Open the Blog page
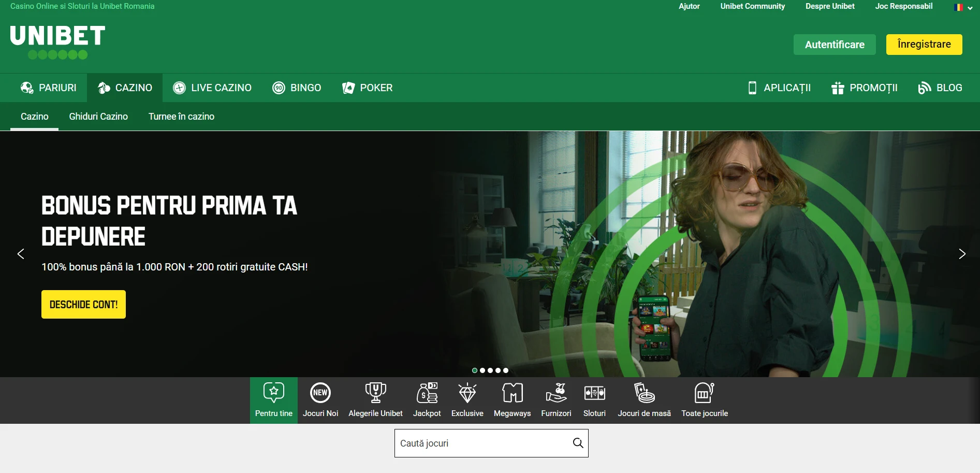The image size is (980, 473). (x=940, y=88)
